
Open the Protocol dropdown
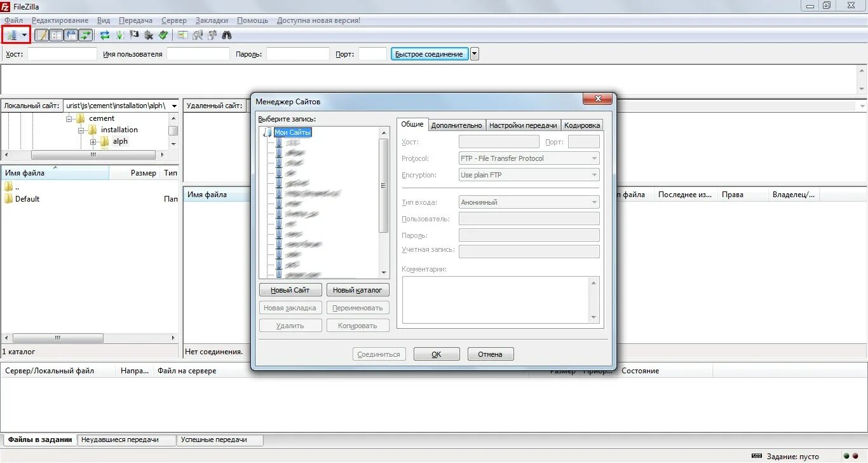click(x=529, y=158)
